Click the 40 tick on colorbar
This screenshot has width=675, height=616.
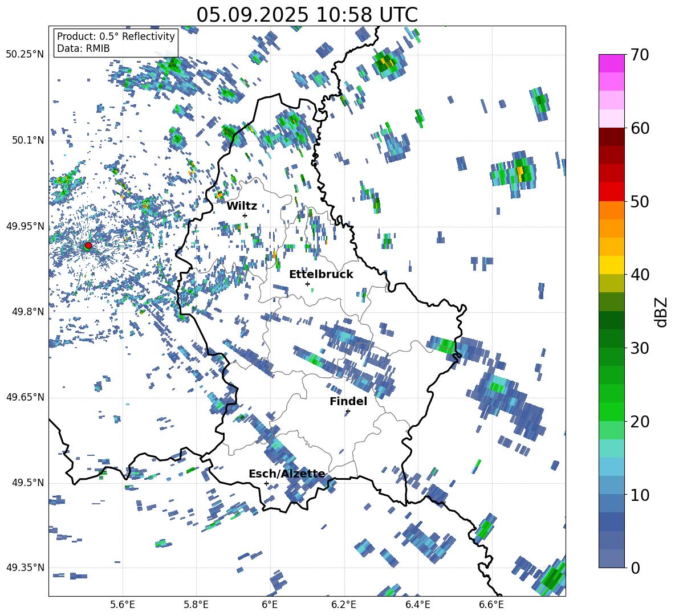639,275
